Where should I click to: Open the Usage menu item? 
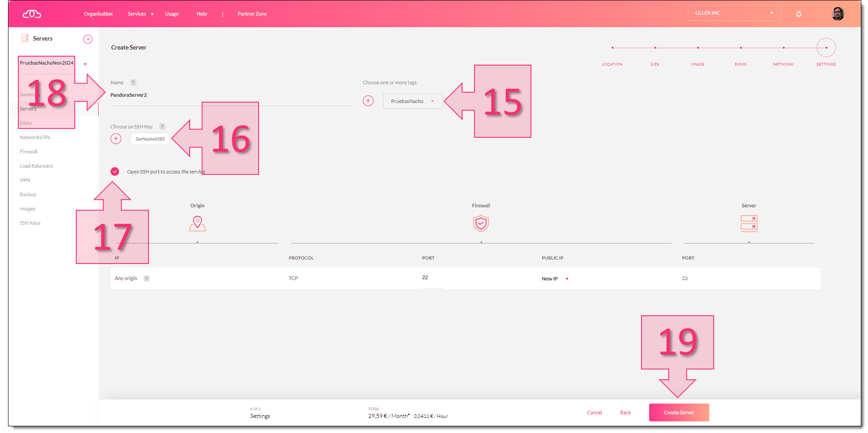172,14
